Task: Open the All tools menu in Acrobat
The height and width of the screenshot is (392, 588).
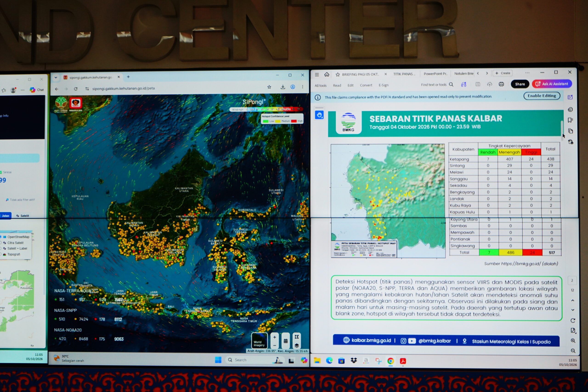Action: pyautogui.click(x=320, y=85)
